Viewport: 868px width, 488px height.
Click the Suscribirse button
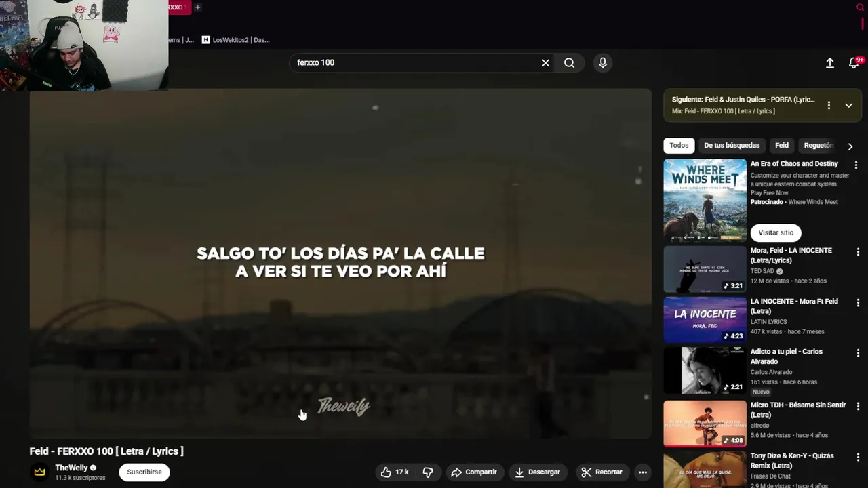point(144,472)
